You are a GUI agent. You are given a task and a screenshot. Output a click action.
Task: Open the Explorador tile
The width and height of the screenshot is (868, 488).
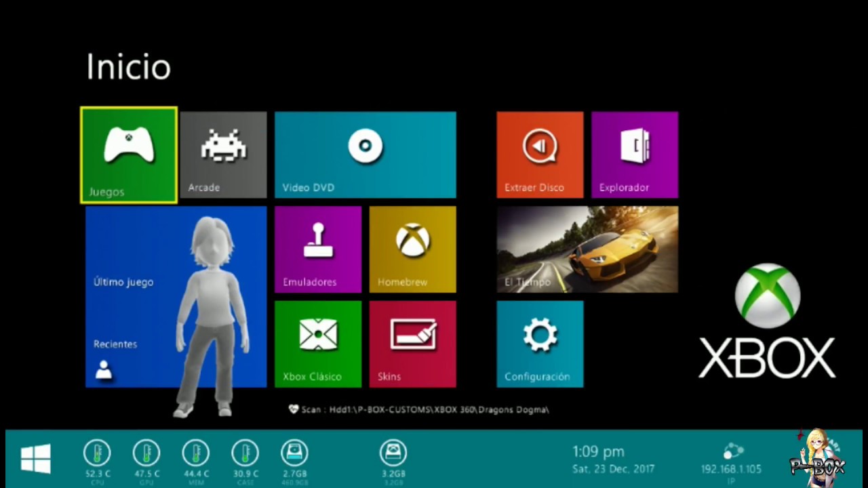click(x=635, y=155)
